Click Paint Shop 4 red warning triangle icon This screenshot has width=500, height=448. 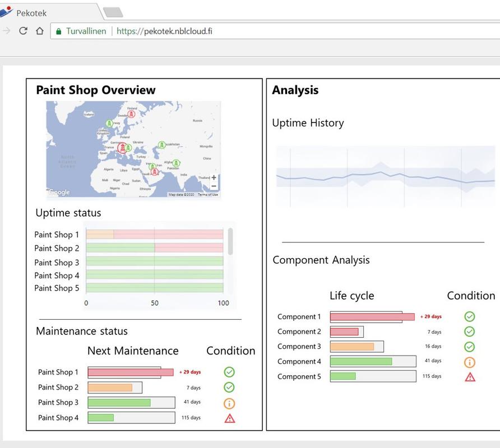point(229,418)
